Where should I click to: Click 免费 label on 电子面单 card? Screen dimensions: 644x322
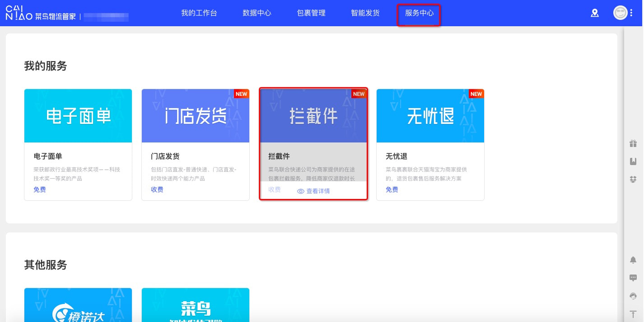point(40,189)
